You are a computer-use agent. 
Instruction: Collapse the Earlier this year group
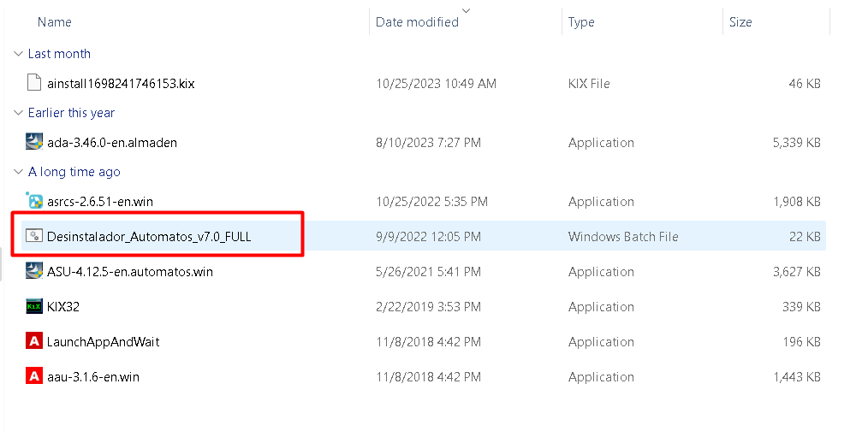coord(18,113)
